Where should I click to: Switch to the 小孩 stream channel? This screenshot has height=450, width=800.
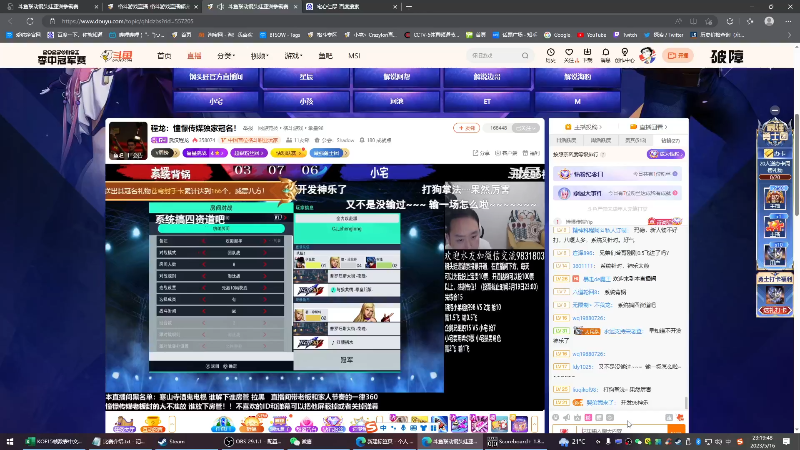click(306, 102)
